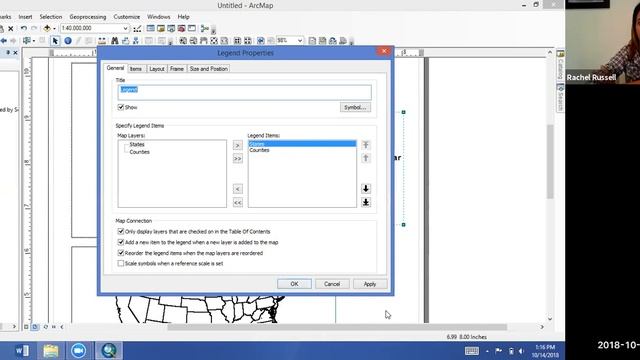Click the Undo arrow icon

point(24,29)
